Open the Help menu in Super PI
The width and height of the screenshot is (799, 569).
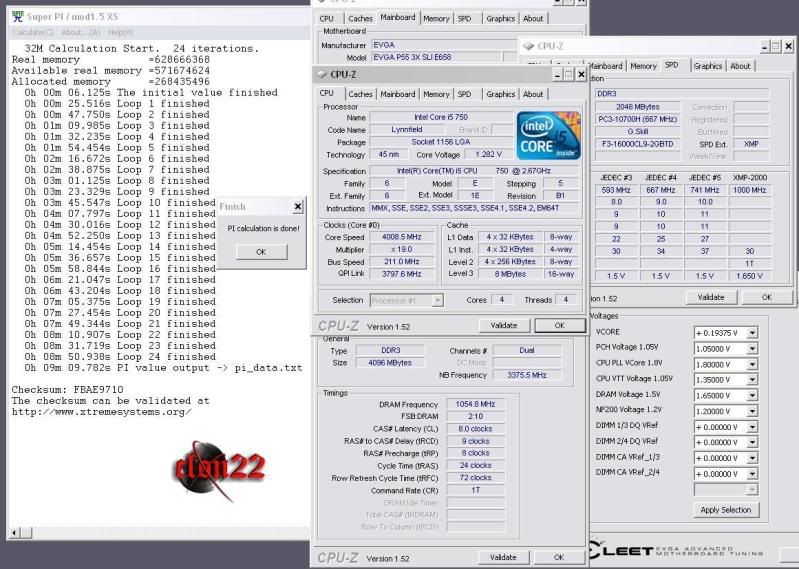click(120, 32)
